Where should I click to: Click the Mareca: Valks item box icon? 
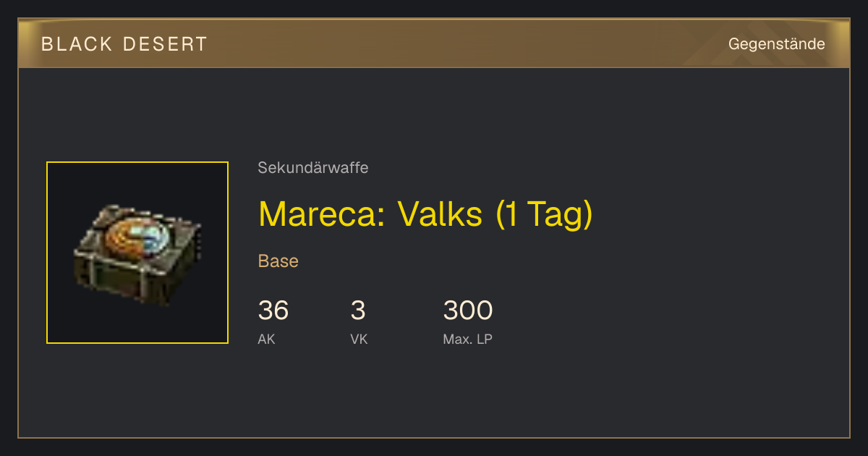pyautogui.click(x=137, y=253)
